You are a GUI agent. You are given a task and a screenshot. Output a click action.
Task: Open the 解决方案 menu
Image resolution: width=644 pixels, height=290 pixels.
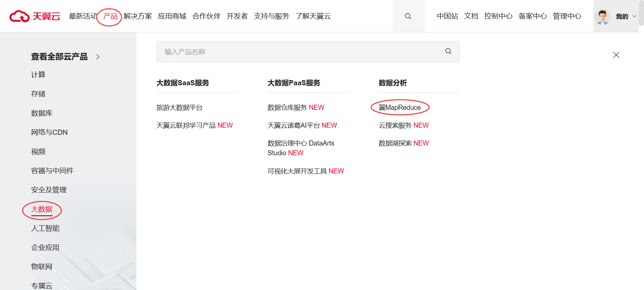pyautogui.click(x=138, y=16)
